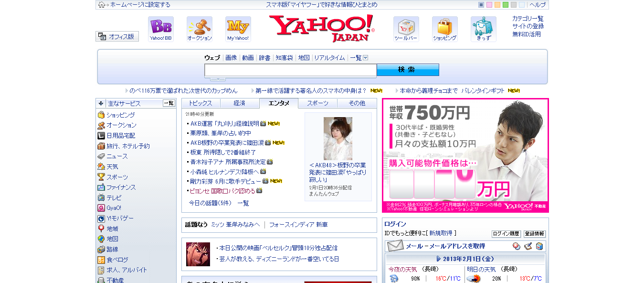Image resolution: width=644 pixels, height=283 pixels.
Task: Click camera icon beside AKB運営「丸刈り」経緯説明
Action: (263, 123)
